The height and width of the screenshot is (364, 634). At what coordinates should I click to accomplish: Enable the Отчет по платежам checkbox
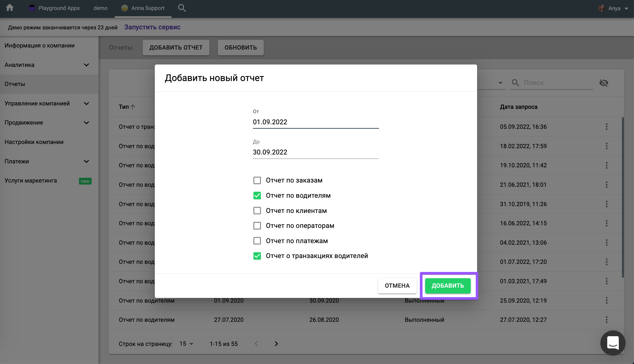(257, 241)
